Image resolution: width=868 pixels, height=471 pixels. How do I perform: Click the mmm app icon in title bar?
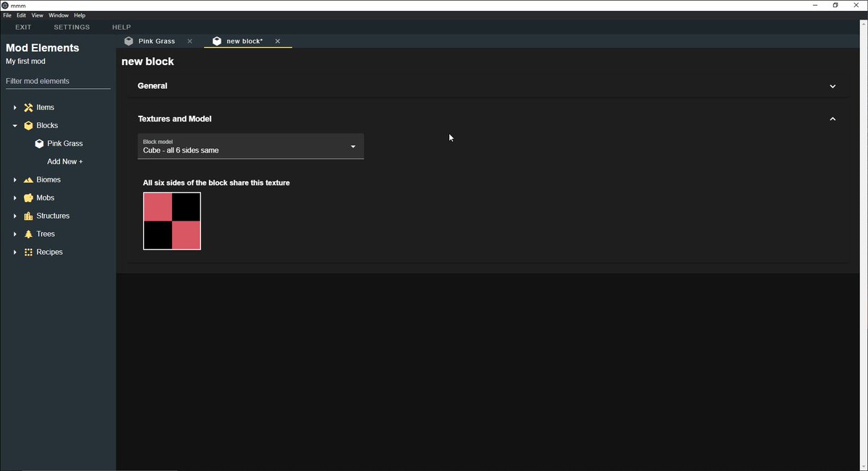pos(5,5)
